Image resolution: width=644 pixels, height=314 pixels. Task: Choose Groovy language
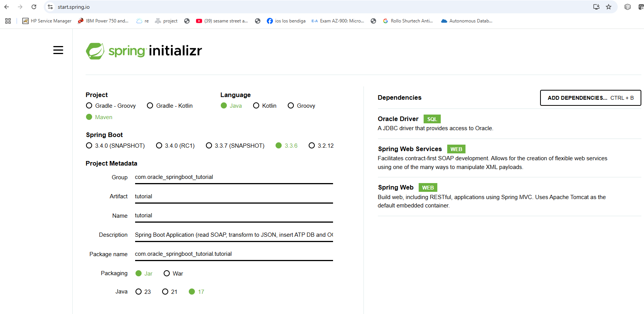(x=301, y=106)
